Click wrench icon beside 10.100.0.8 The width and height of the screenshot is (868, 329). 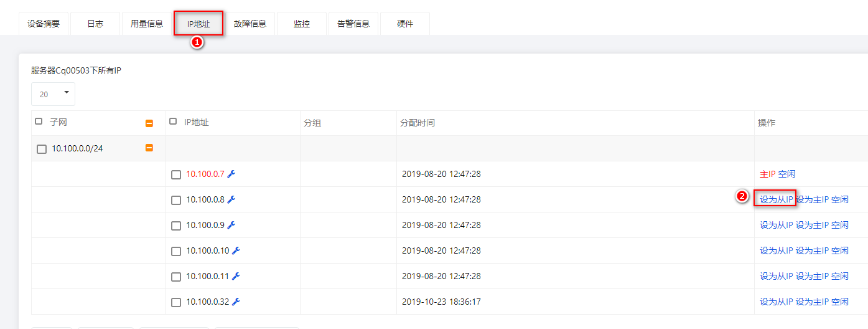click(231, 199)
